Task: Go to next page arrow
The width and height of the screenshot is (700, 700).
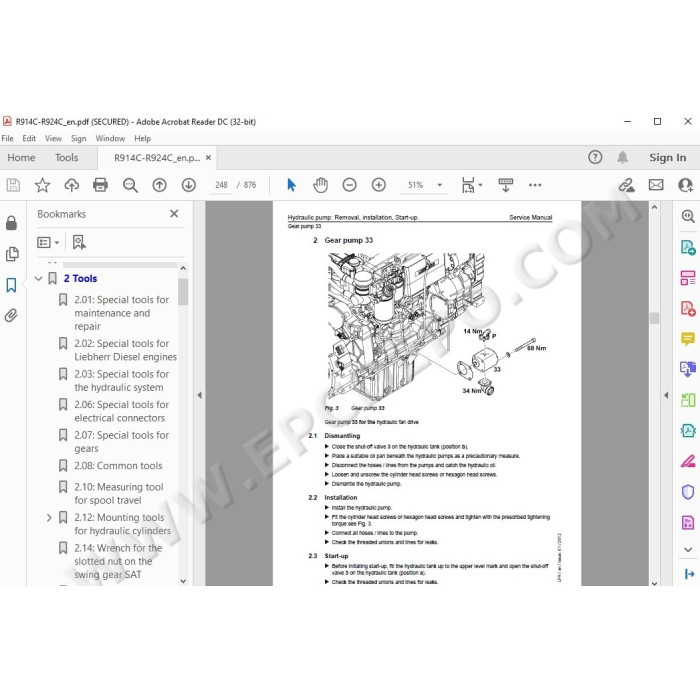Action: (189, 185)
